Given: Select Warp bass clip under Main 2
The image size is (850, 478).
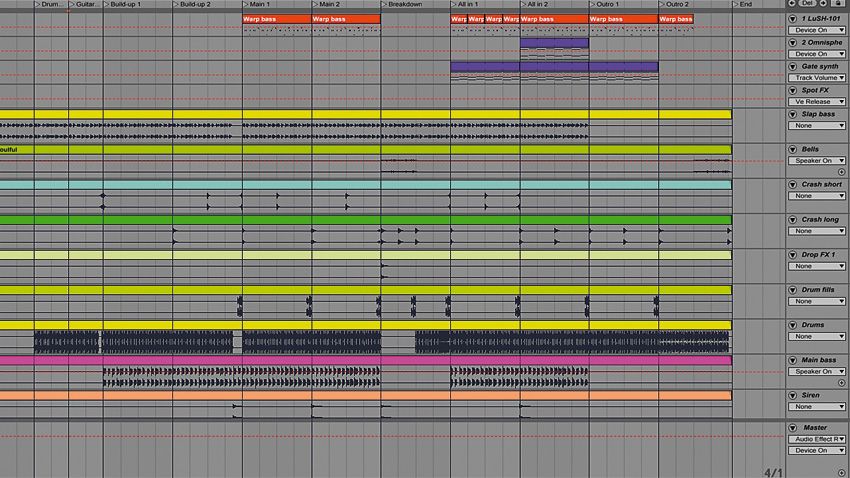Looking at the screenshot, I should coord(346,19).
